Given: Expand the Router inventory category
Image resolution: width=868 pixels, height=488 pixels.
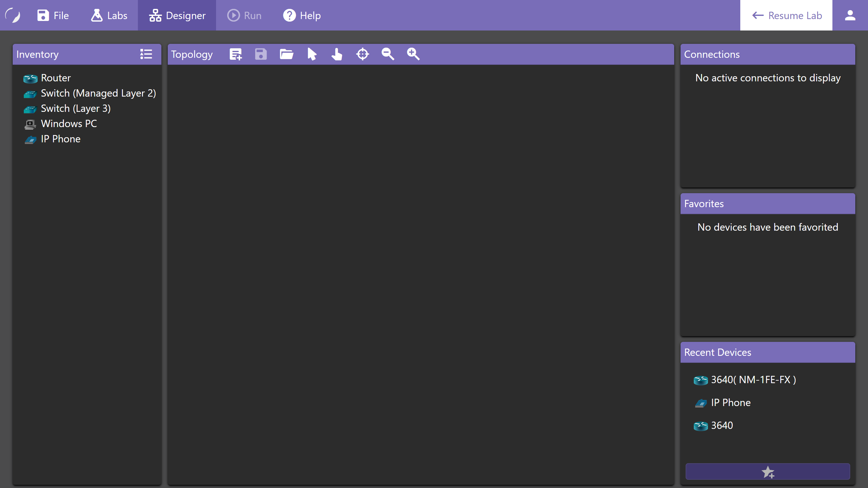Looking at the screenshot, I should tap(56, 78).
